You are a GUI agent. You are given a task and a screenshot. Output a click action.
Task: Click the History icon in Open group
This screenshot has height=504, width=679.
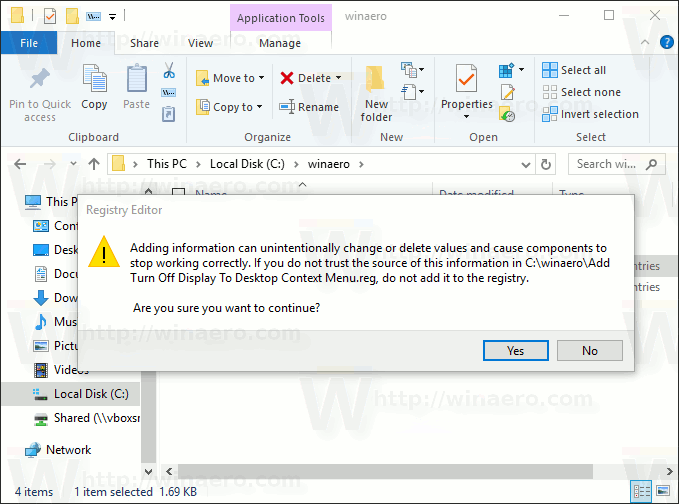point(507,114)
